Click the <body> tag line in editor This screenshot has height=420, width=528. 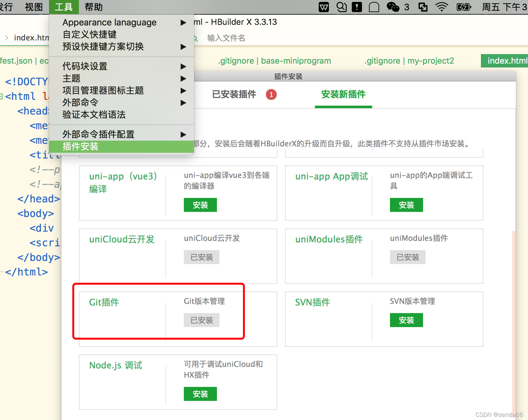coord(36,213)
